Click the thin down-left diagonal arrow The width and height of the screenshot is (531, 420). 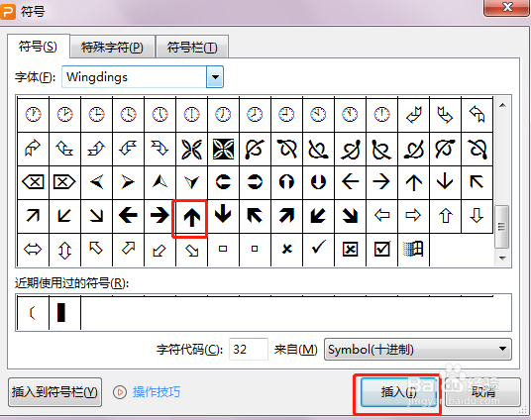pyautogui.click(x=64, y=216)
